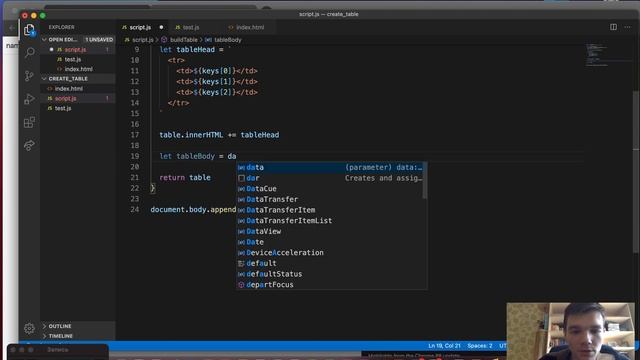
Task: Select script.js in Open Editors list
Action: (x=75, y=49)
